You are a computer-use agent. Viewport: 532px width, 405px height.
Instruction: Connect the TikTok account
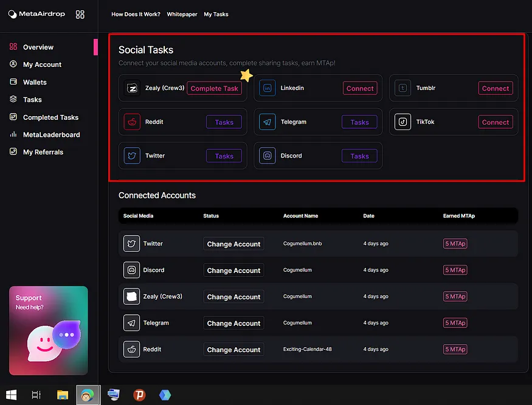tap(496, 122)
